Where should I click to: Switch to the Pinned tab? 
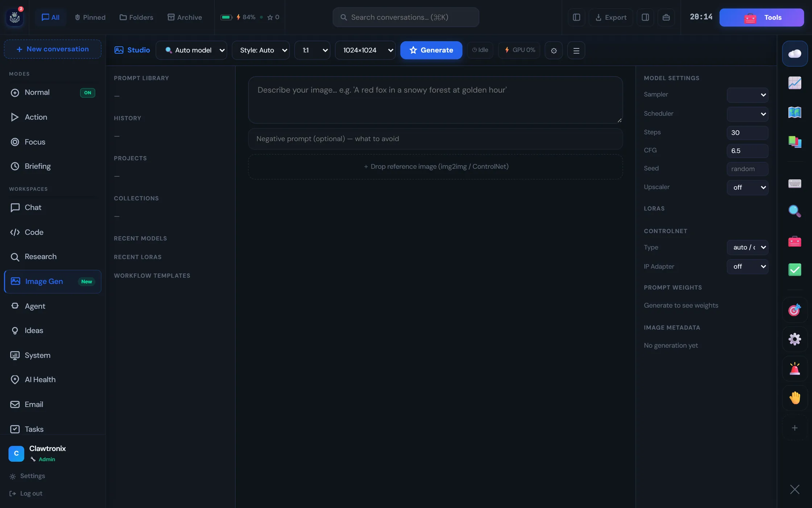(x=90, y=17)
